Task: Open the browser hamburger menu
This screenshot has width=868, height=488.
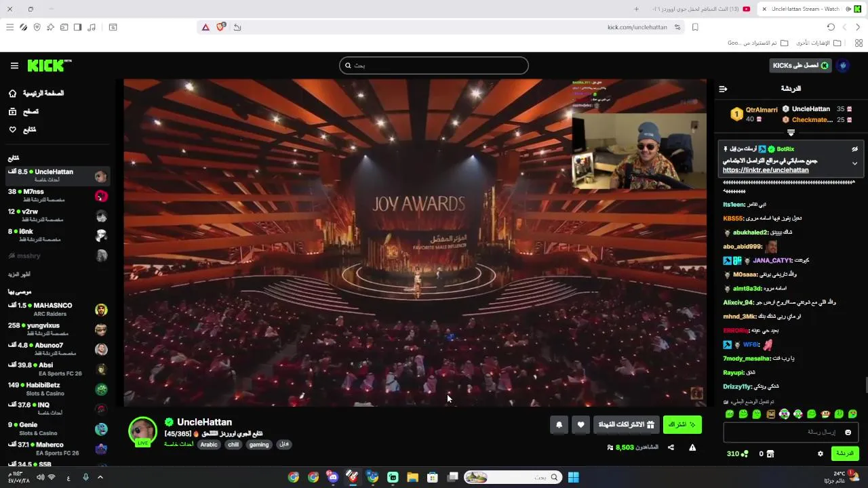Action: (9, 27)
